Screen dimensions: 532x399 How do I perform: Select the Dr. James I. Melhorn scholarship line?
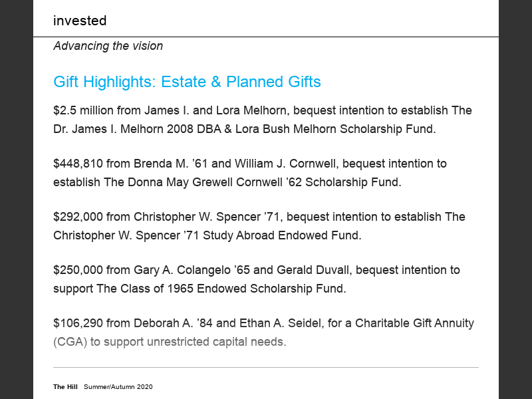[x=244, y=129]
